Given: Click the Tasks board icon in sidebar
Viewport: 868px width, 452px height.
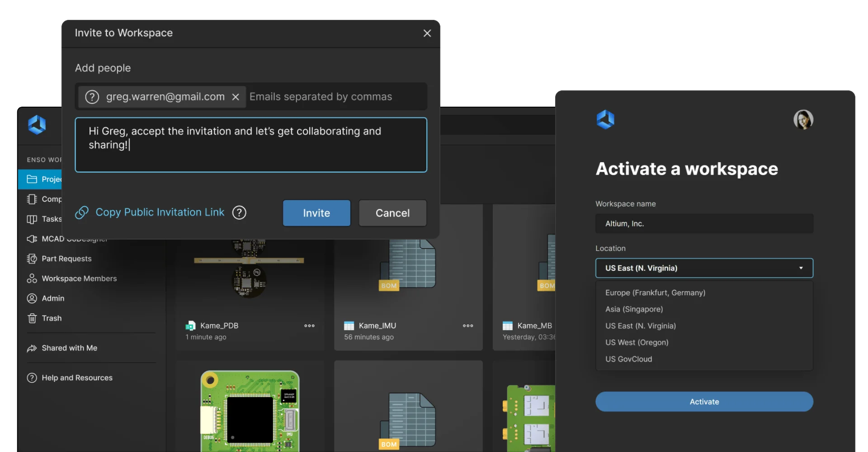Looking at the screenshot, I should click(x=32, y=219).
